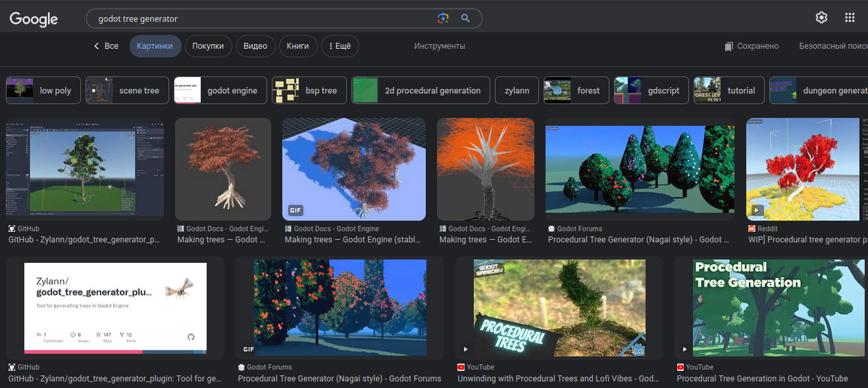868x388 pixels.
Task: Switch to the Видео tab
Action: (255, 46)
